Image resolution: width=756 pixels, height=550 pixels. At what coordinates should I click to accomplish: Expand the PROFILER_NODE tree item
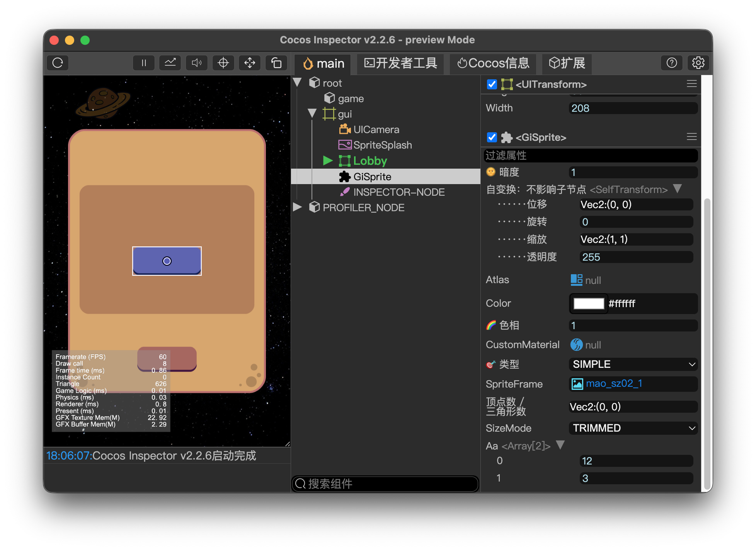coord(297,207)
